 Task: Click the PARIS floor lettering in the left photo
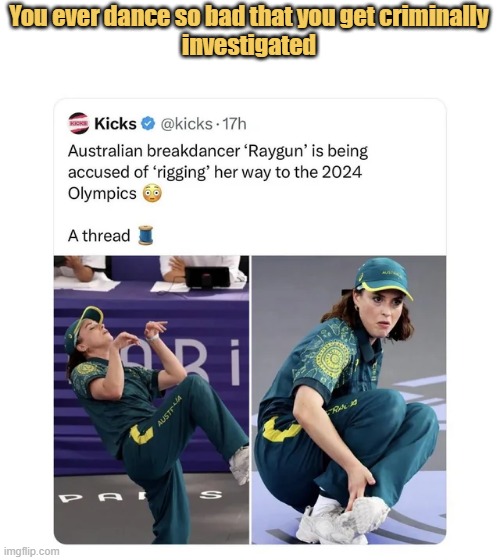point(141,496)
